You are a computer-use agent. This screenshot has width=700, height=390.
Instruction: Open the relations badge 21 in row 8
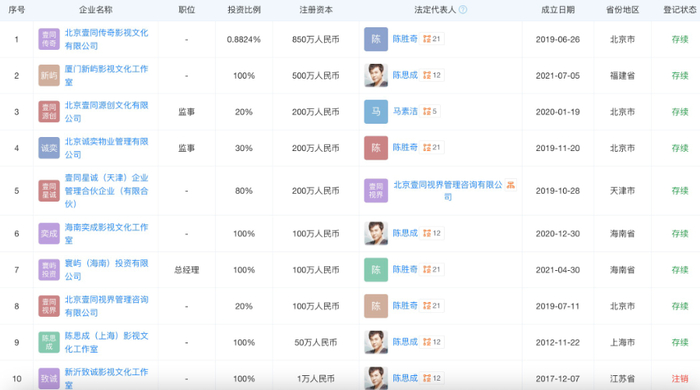coord(432,306)
